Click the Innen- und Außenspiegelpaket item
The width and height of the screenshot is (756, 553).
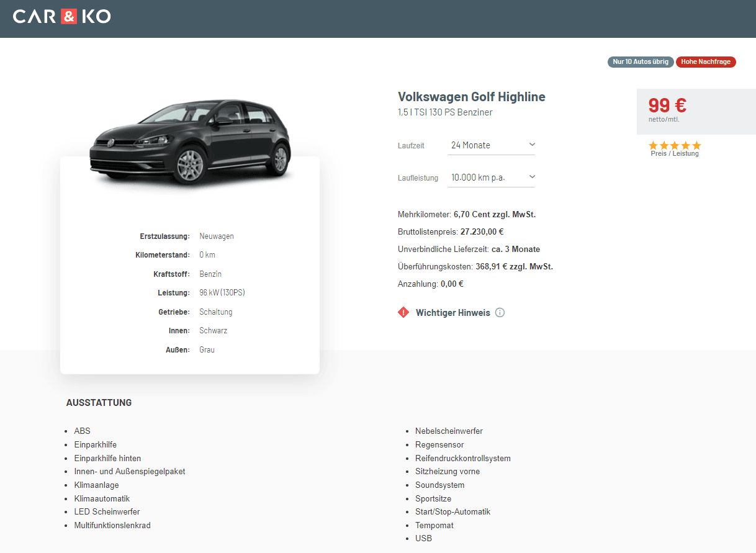click(130, 472)
